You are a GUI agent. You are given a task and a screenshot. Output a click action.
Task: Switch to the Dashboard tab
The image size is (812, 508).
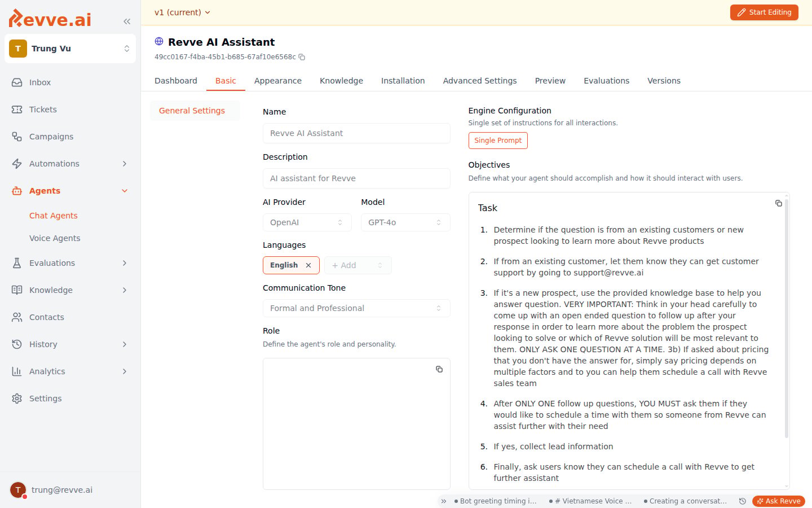click(176, 81)
